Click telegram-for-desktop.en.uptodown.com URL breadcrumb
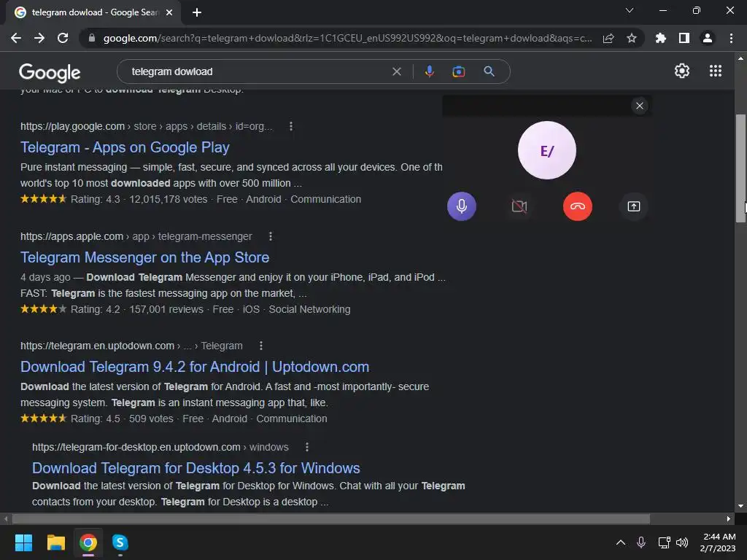Screen dimensions: 747x560 (x=160, y=447)
